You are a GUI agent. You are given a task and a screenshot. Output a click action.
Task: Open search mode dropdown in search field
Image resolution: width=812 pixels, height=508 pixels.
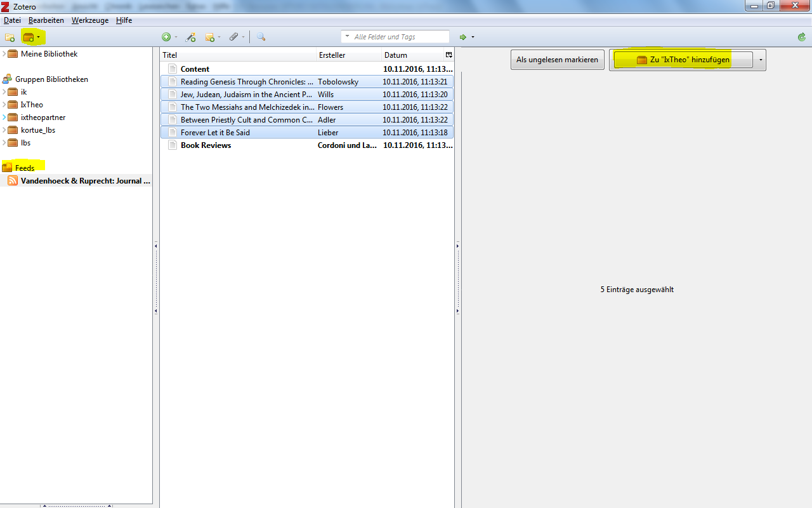click(x=347, y=37)
